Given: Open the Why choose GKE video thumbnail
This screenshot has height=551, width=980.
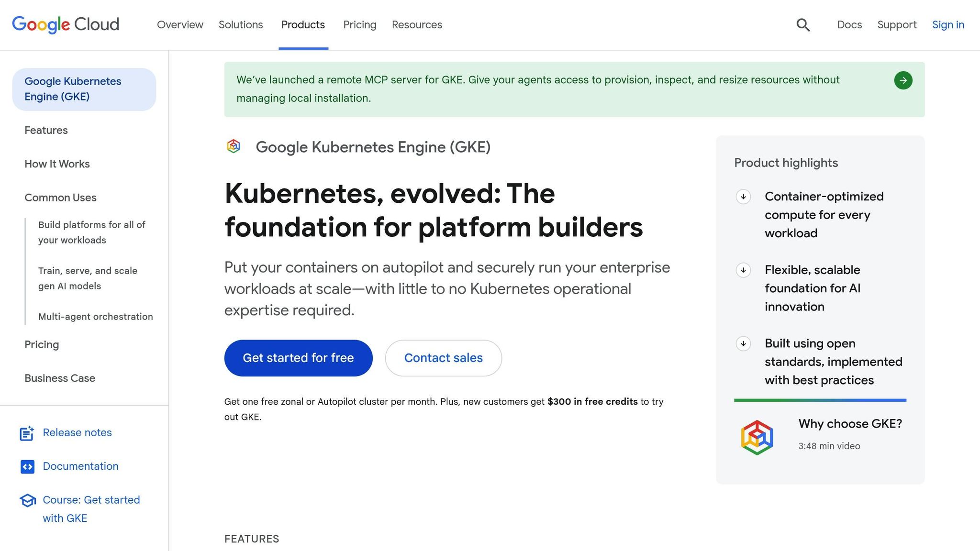Looking at the screenshot, I should (x=757, y=437).
